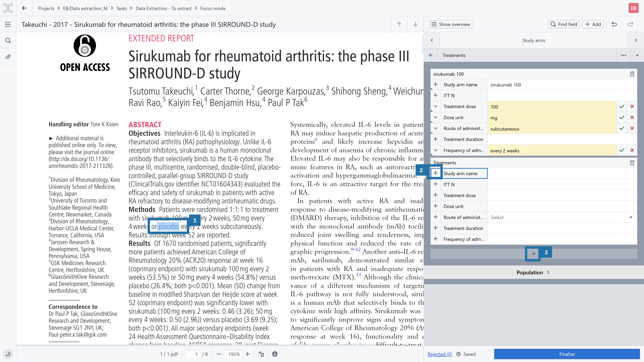Expand the Treatment dose field chevron
The height and width of the screenshot is (362, 644).
(436, 107)
